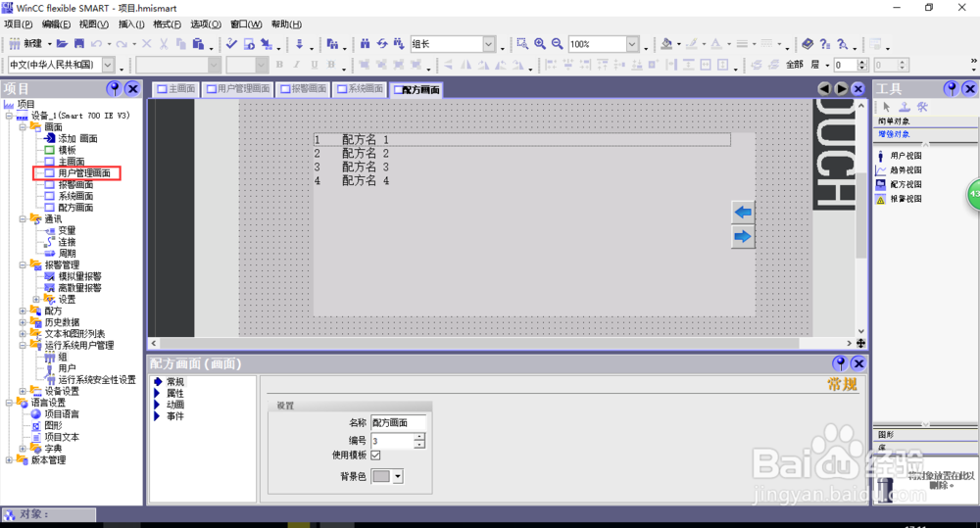The image size is (980, 528).
Task: Save the project with the floppy disk icon
Action: 78,44
